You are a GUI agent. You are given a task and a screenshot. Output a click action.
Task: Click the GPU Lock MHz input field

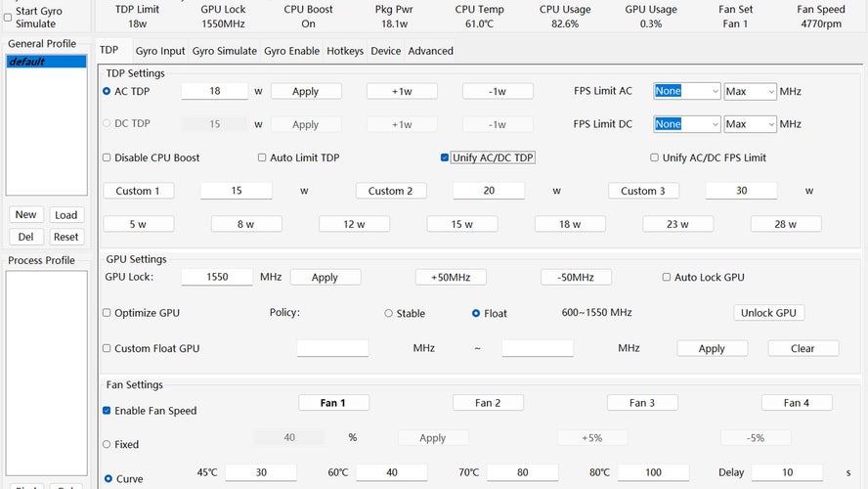pyautogui.click(x=217, y=278)
